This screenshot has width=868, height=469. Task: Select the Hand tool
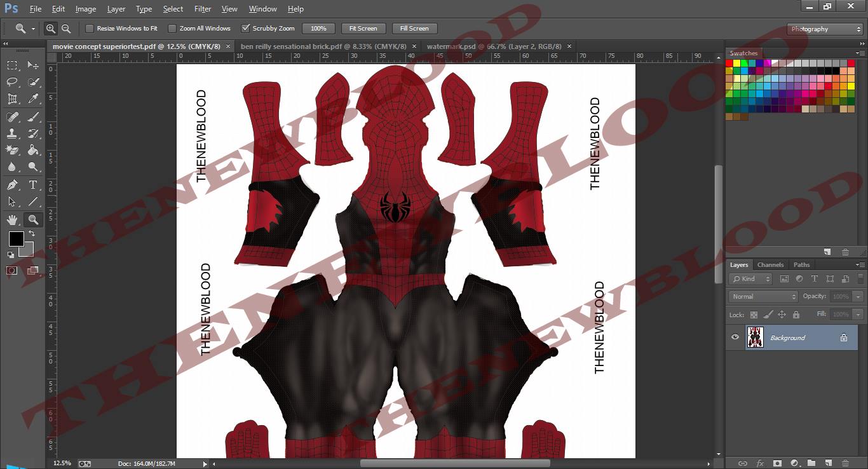[12, 220]
